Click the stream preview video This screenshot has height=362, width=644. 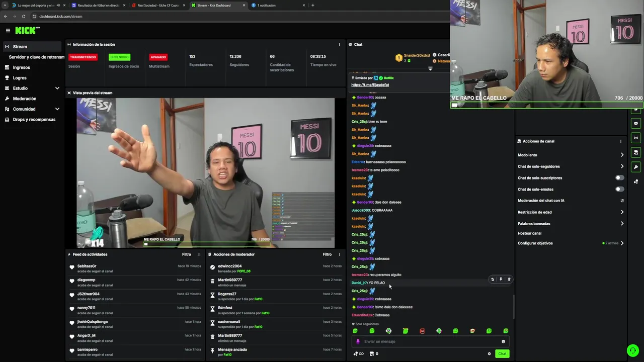point(205,173)
